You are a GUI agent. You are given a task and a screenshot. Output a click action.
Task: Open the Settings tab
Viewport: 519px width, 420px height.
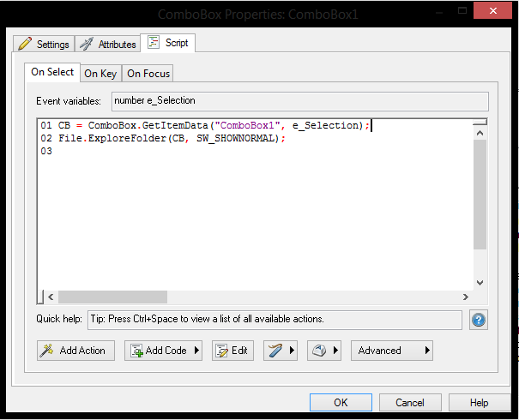pos(44,44)
